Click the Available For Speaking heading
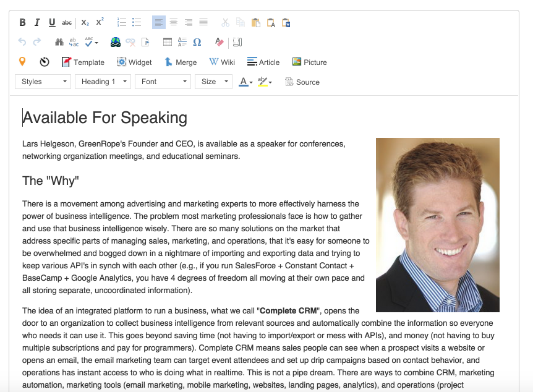 (104, 117)
